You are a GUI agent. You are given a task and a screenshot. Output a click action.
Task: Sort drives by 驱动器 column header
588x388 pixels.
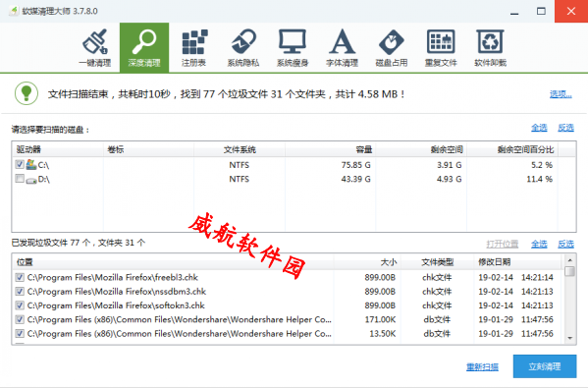[x=58, y=149]
